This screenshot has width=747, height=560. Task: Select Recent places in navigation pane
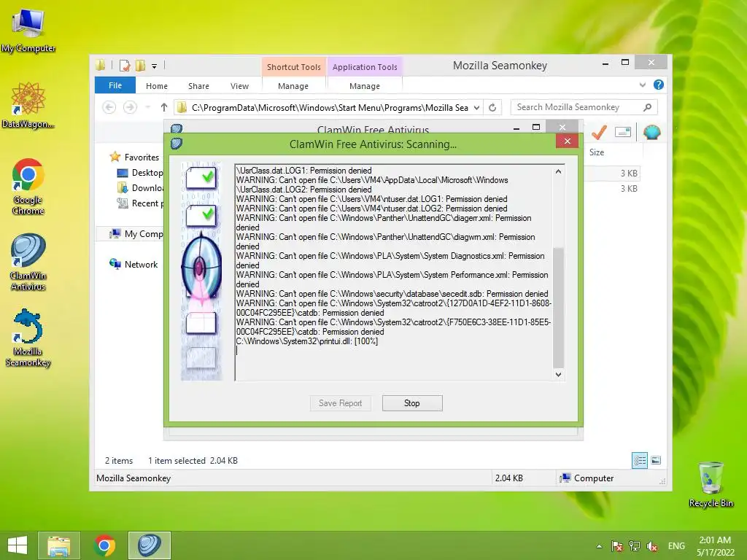tap(147, 203)
